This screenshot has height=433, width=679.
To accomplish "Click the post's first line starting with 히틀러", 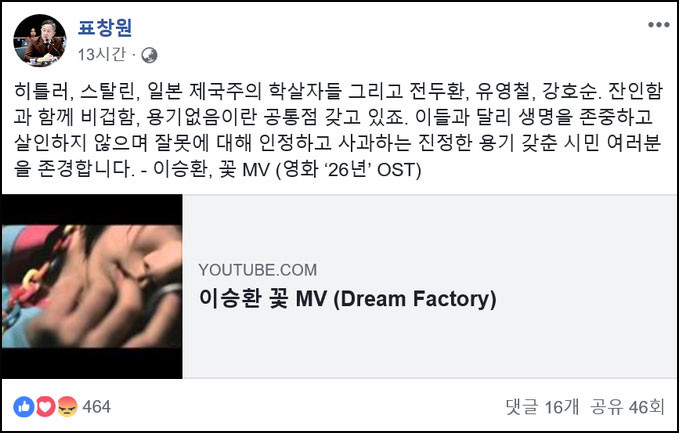I will (x=338, y=91).
